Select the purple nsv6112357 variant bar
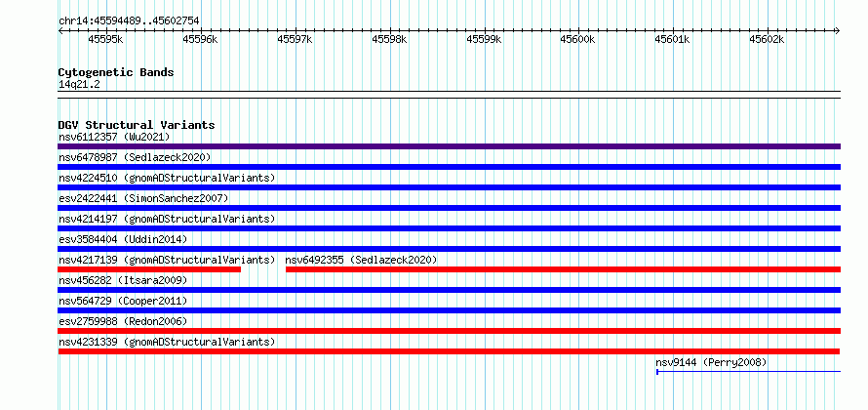Image resolution: width=868 pixels, height=410 pixels. pyautogui.click(x=449, y=146)
